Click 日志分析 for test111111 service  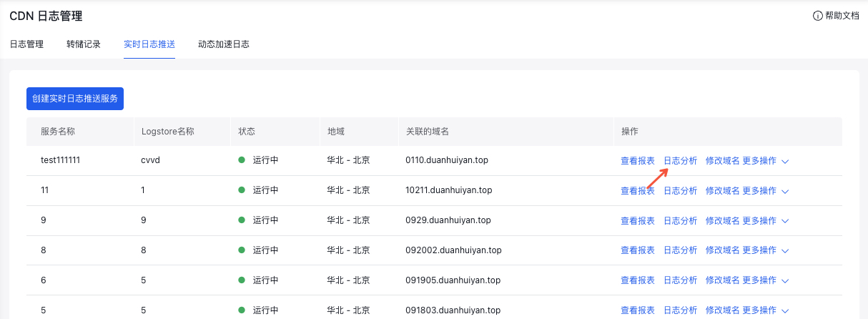pos(680,161)
